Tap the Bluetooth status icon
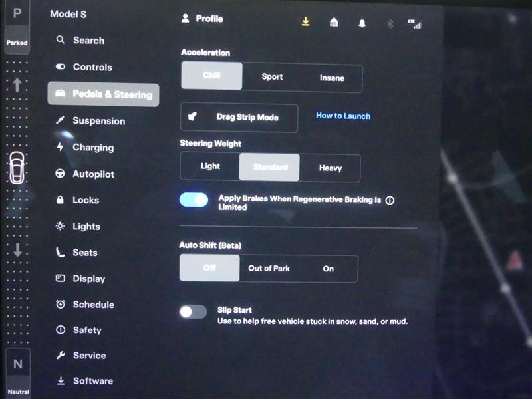Image resolution: width=532 pixels, height=399 pixels. [x=390, y=23]
